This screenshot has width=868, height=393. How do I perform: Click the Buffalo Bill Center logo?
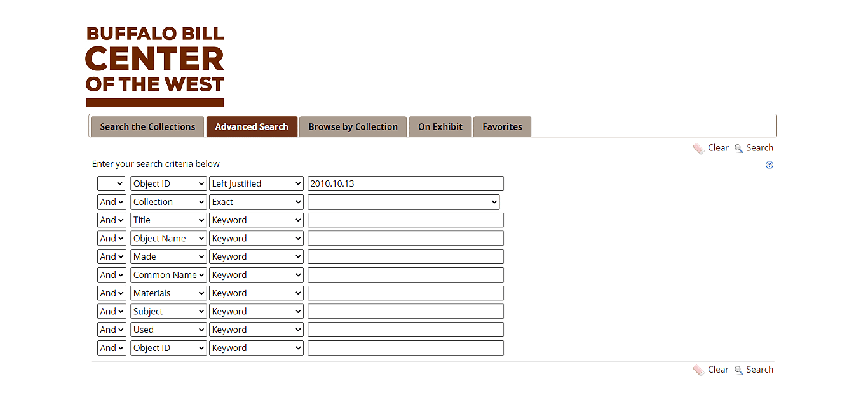(x=155, y=67)
